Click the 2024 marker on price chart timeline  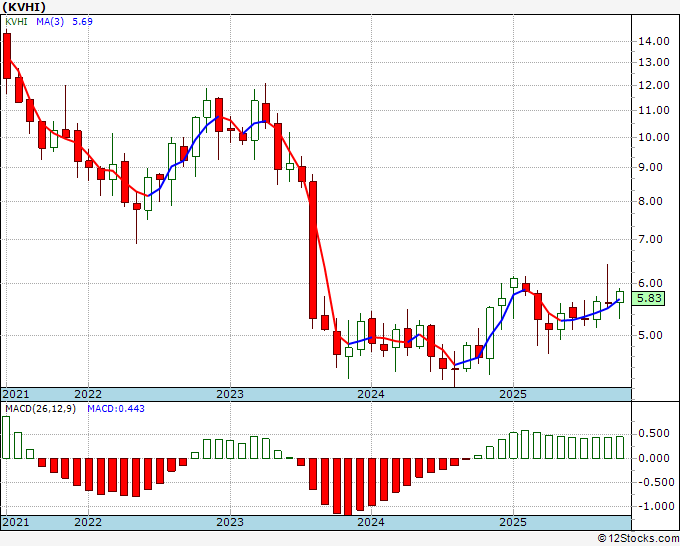click(x=371, y=394)
